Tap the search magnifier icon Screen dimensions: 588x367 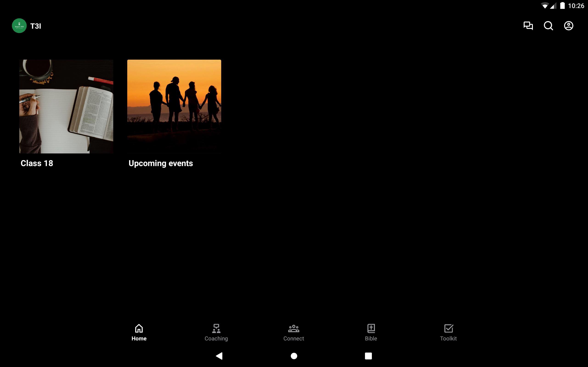(548, 26)
